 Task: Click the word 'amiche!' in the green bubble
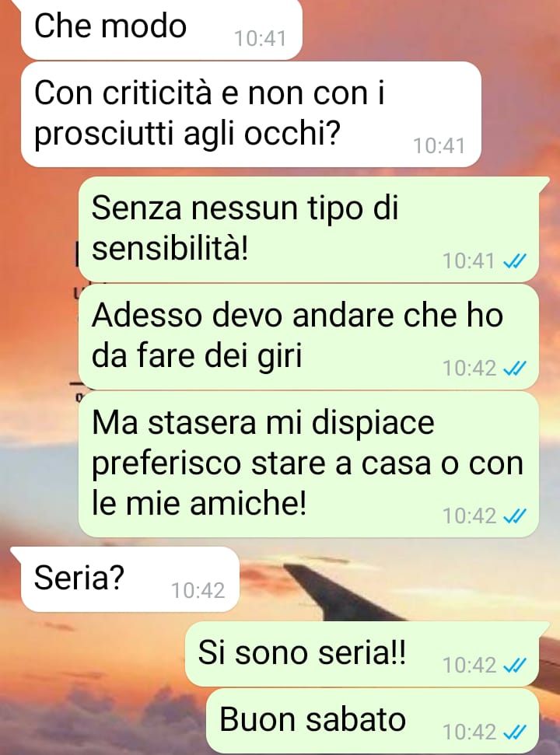[x=247, y=504]
